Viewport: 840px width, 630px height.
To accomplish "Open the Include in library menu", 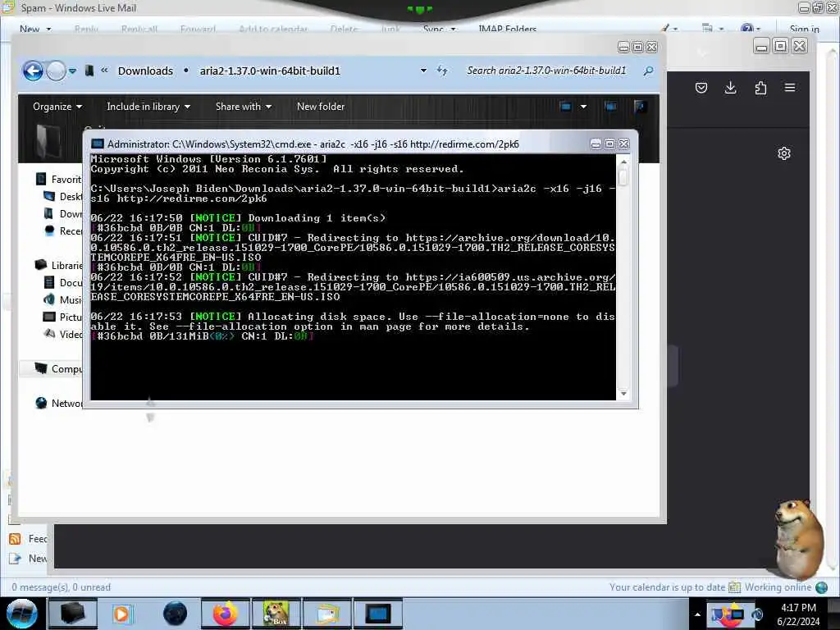I will pyautogui.click(x=148, y=107).
